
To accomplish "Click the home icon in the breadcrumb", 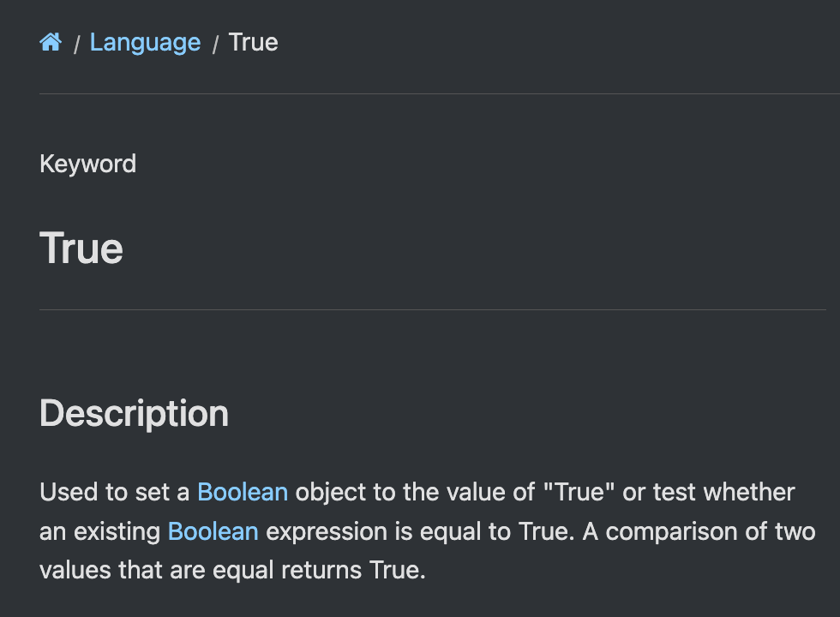I will point(51,42).
